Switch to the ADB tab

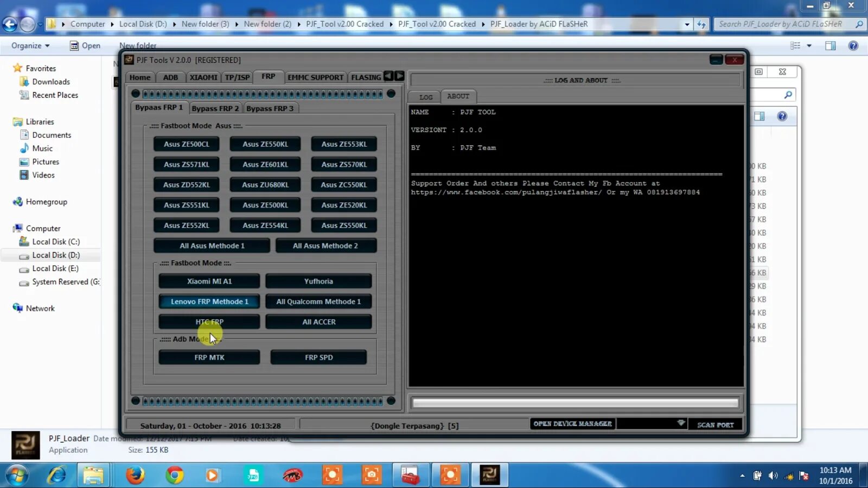[170, 78]
